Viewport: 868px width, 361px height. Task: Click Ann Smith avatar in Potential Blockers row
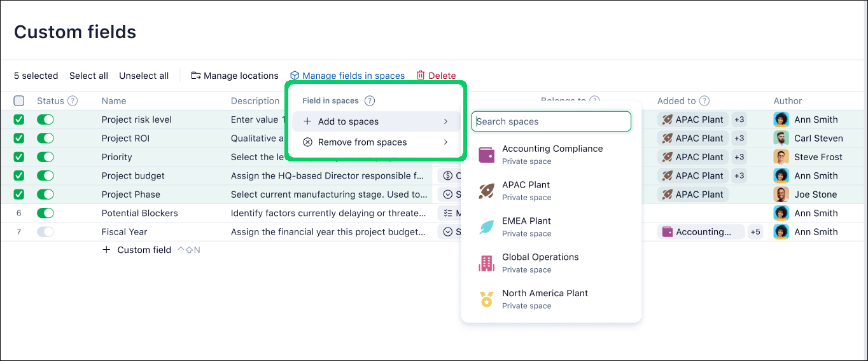point(781,213)
